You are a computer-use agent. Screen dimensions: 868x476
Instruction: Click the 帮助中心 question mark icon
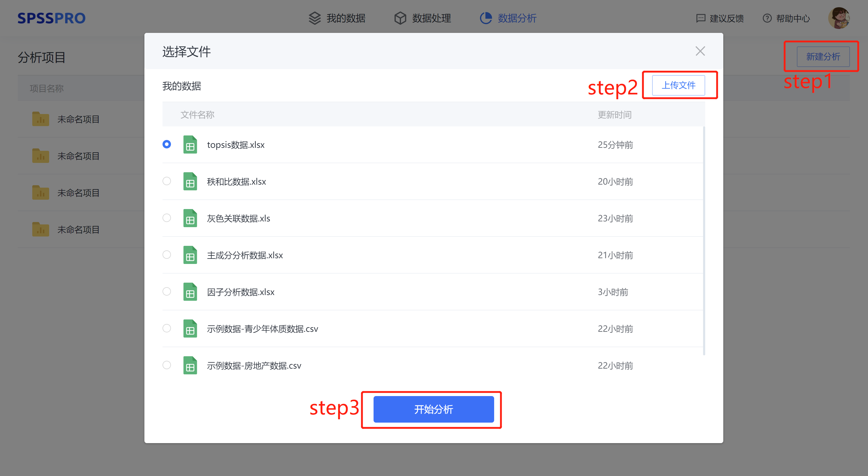tap(767, 18)
